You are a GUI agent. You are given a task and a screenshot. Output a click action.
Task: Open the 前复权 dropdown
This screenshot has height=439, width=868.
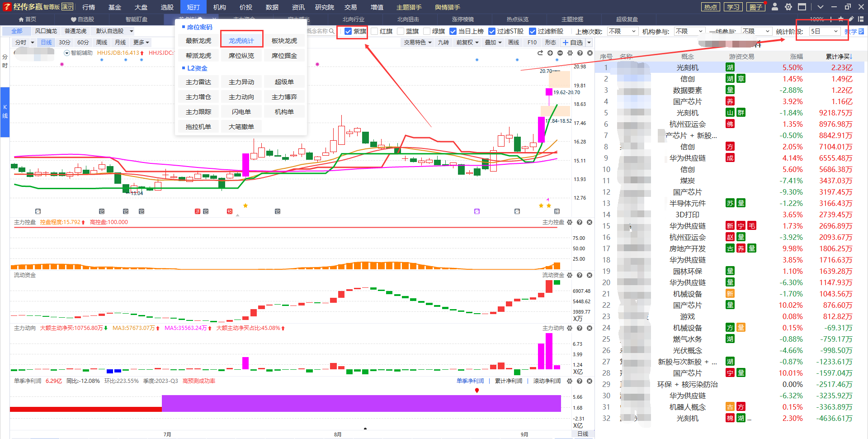467,43
